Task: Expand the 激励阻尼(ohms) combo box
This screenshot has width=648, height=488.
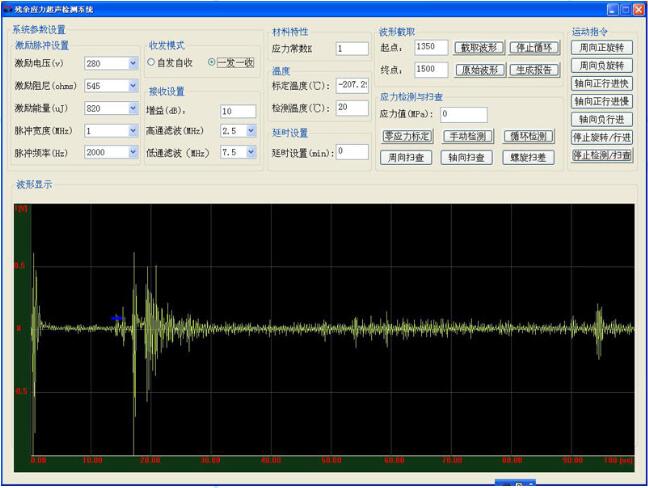Action: point(133,86)
